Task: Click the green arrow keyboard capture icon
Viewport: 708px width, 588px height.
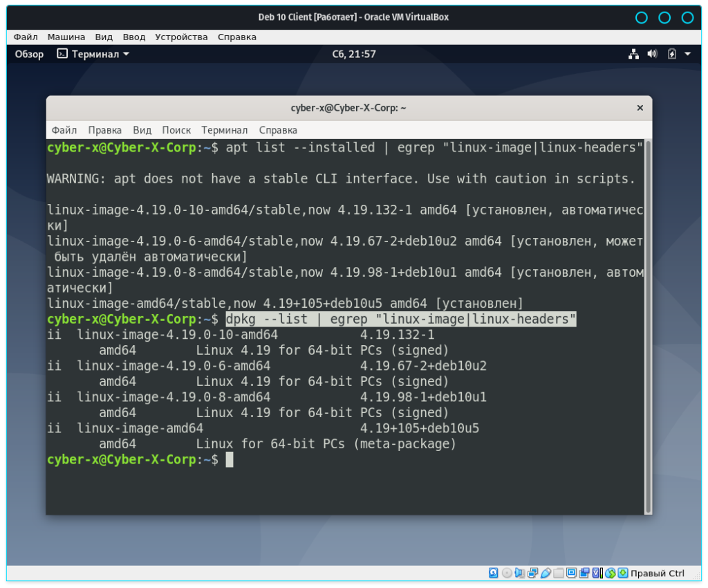Action: coord(623,573)
